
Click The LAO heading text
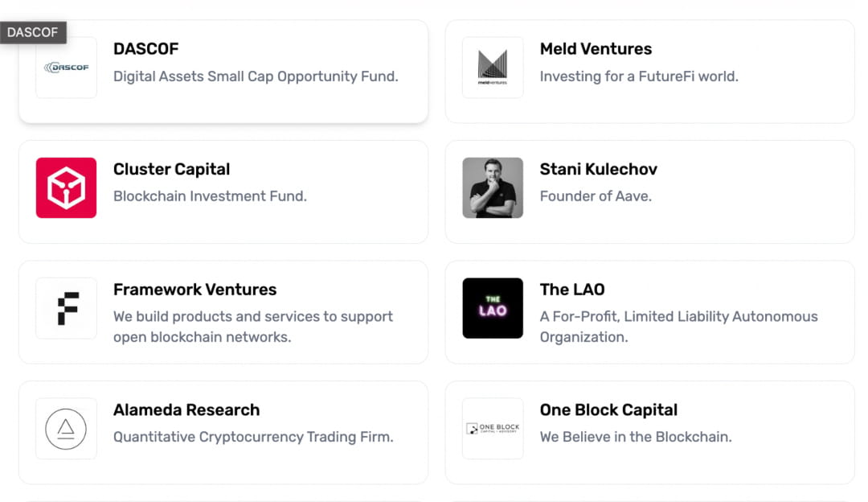(x=571, y=289)
